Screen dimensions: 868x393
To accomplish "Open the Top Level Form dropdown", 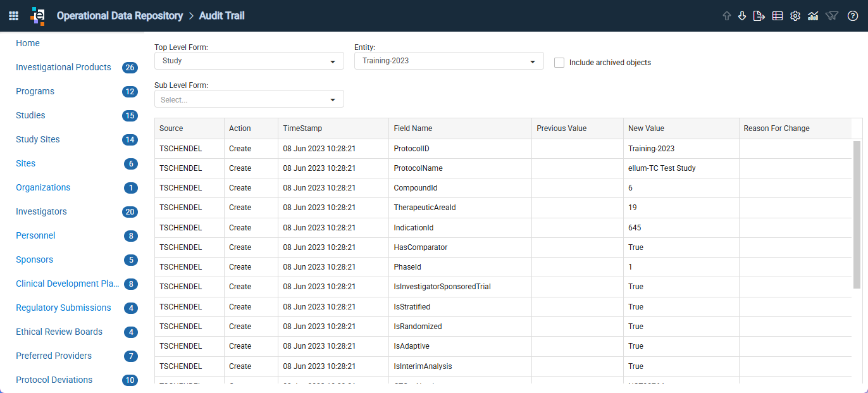I will coord(249,61).
